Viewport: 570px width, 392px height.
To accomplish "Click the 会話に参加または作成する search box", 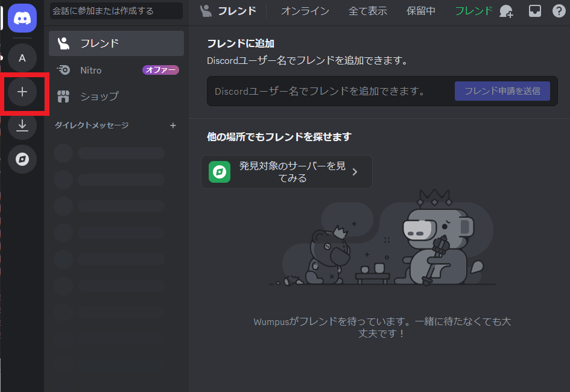I will pos(116,11).
